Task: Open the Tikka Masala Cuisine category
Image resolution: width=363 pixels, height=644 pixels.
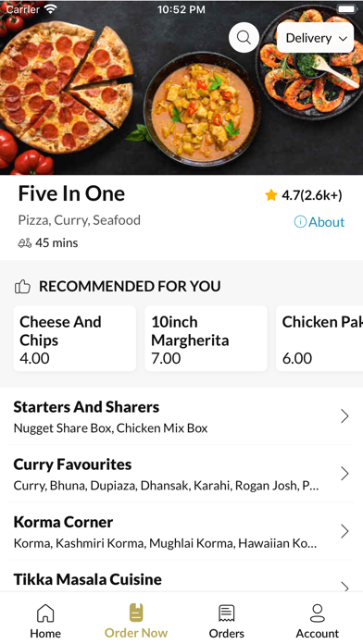Action: [181, 579]
